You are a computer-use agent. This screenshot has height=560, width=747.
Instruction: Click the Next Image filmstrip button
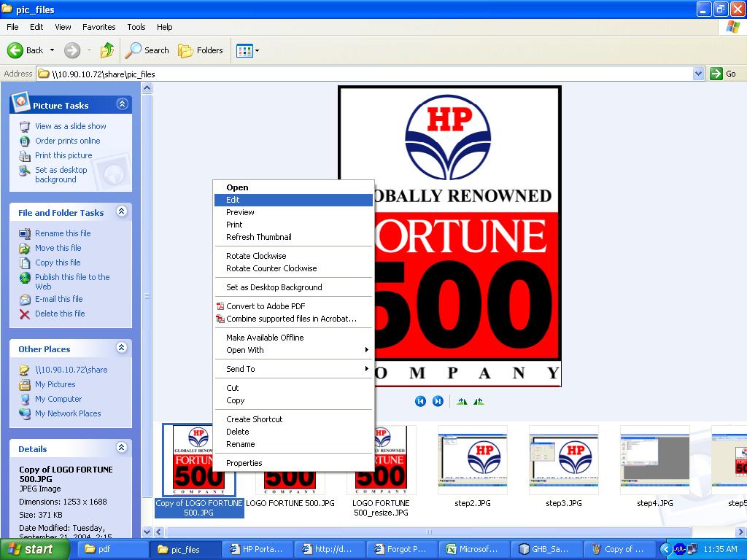438,401
